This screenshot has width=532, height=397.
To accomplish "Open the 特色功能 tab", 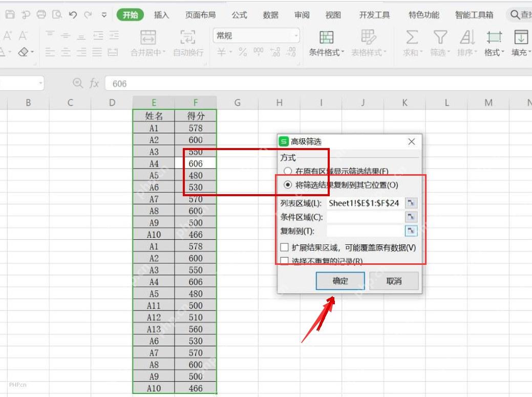I will [424, 15].
